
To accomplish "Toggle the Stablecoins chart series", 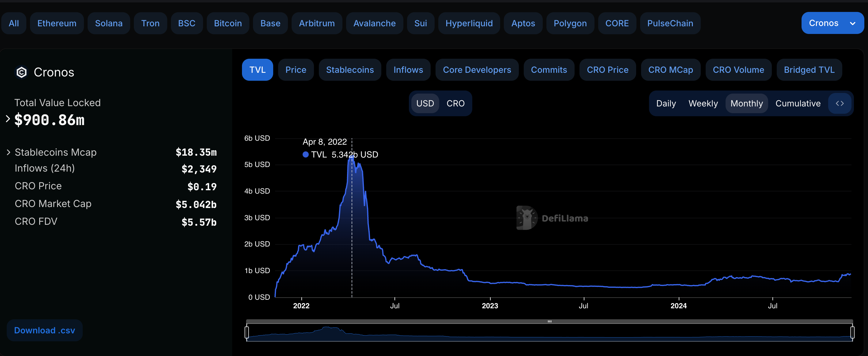I will (x=350, y=70).
